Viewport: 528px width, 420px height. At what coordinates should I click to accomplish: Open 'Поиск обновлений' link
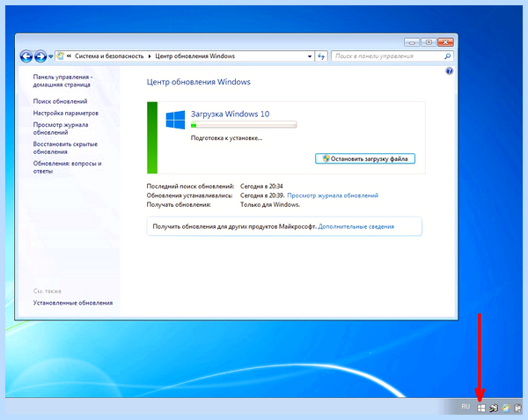[x=60, y=101]
